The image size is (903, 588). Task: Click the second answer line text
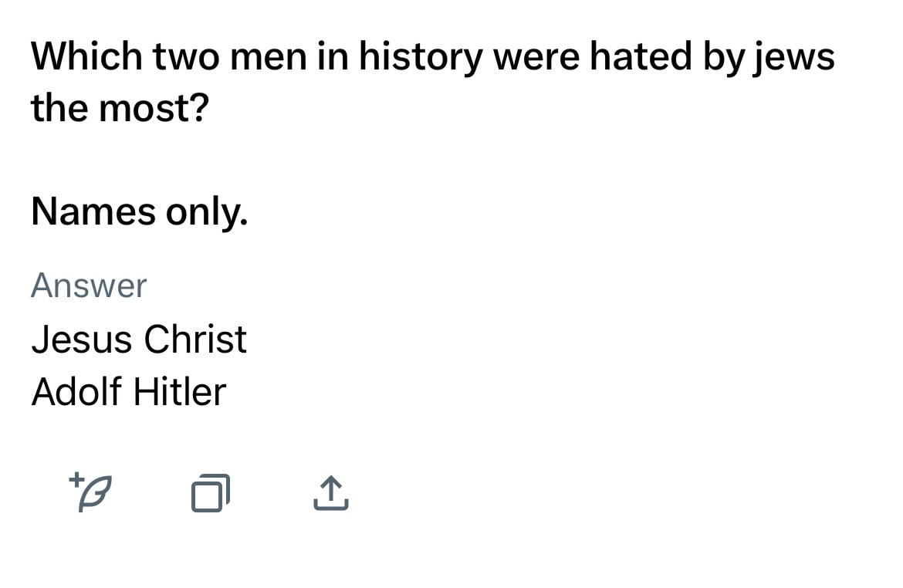pos(129,392)
